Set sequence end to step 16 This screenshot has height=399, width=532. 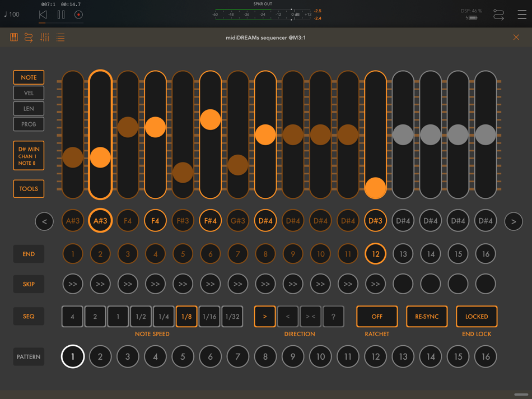(486, 254)
